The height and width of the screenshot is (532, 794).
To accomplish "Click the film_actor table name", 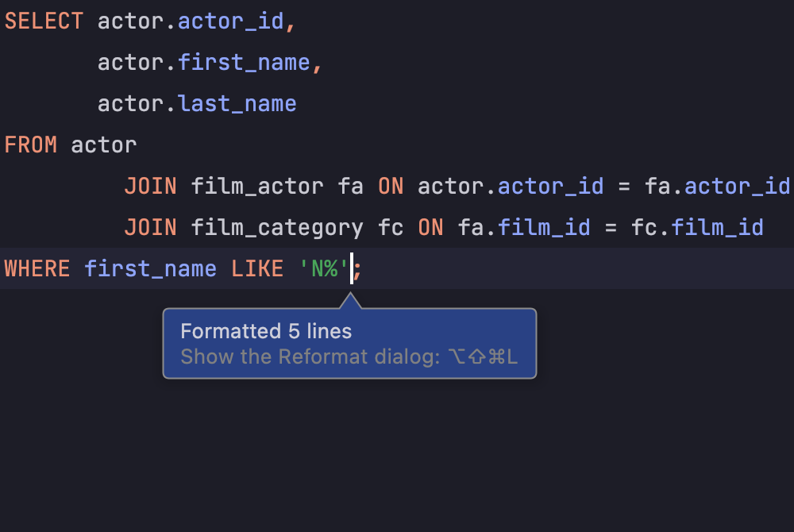I will (257, 187).
